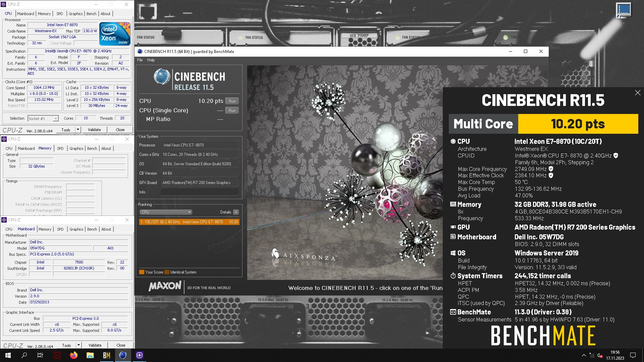The height and width of the screenshot is (362, 644).
Task: Click the Identical System legend swatch
Action: [x=167, y=272]
